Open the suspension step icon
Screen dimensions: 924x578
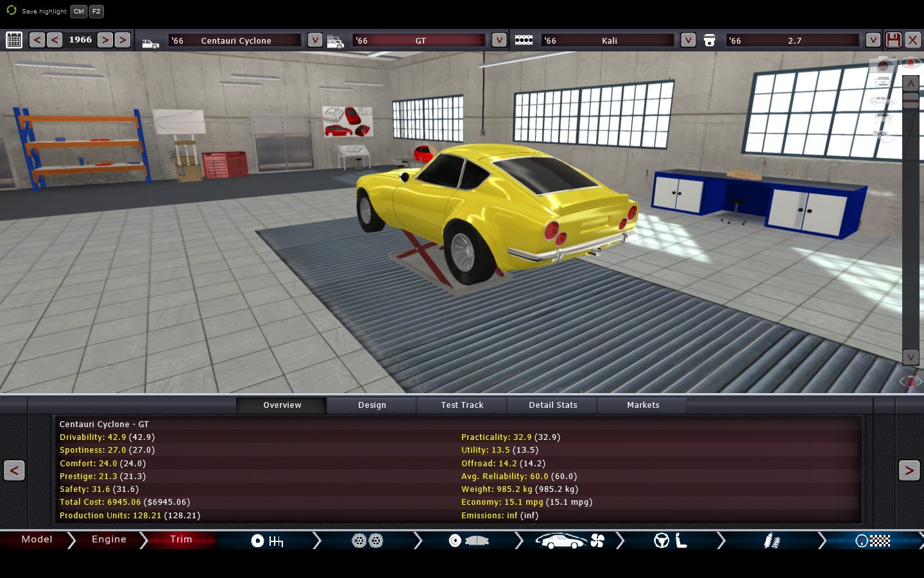coord(771,541)
